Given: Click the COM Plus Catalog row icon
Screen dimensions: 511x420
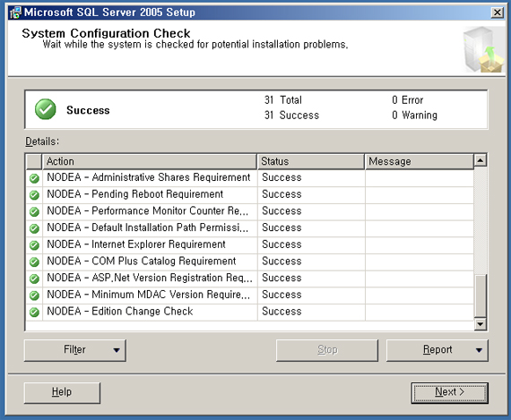Looking at the screenshot, I should pyautogui.click(x=34, y=261).
